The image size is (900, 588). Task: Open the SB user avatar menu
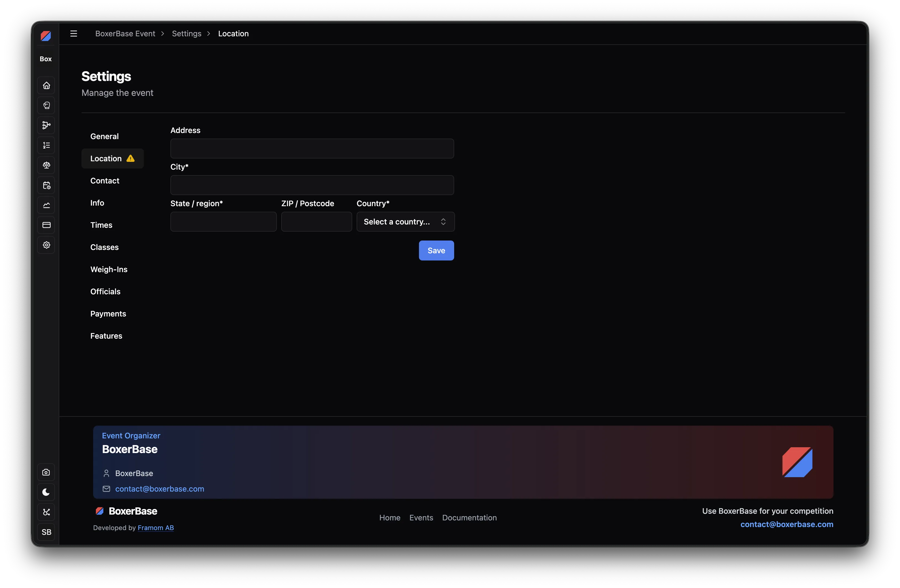click(x=46, y=532)
